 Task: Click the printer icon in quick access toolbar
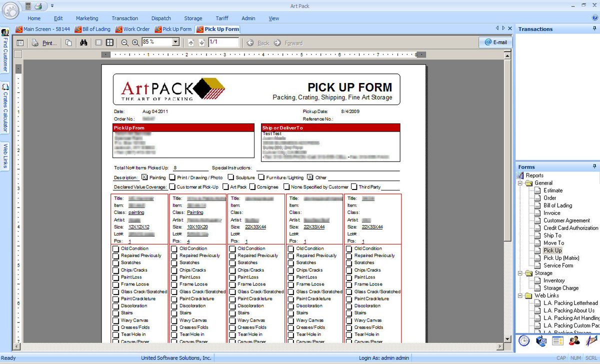[x=38, y=6]
